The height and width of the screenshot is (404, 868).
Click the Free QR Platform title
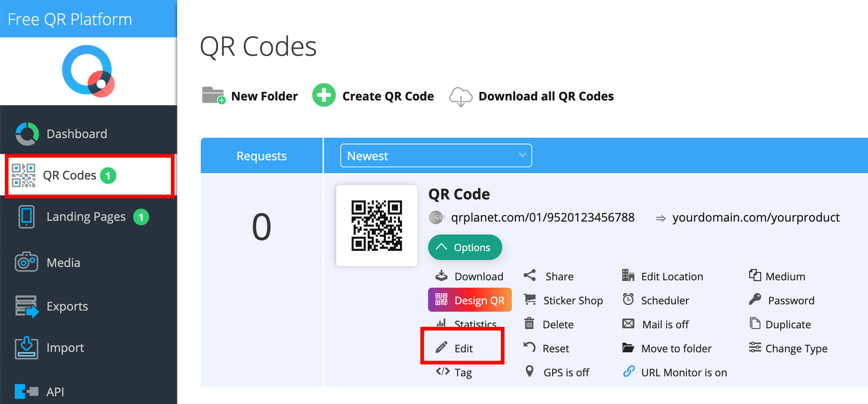point(70,20)
